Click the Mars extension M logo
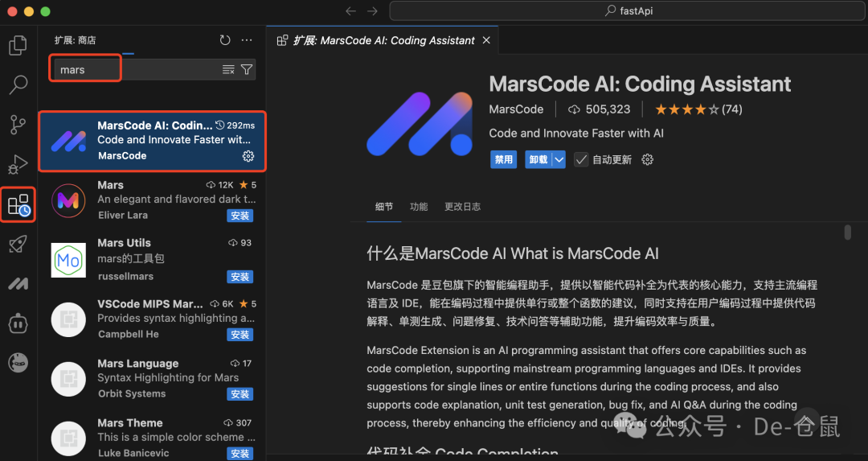The width and height of the screenshot is (868, 461). click(68, 200)
